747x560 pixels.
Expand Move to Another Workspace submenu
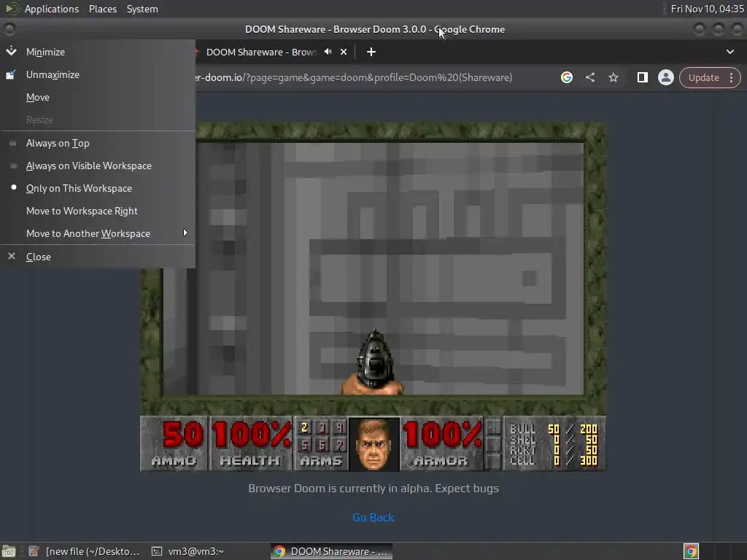click(98, 233)
